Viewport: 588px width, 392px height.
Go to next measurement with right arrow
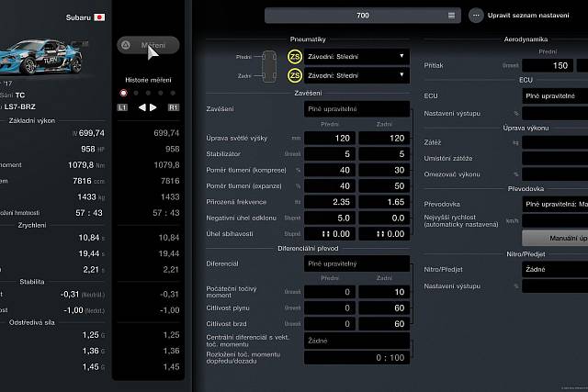(154, 107)
